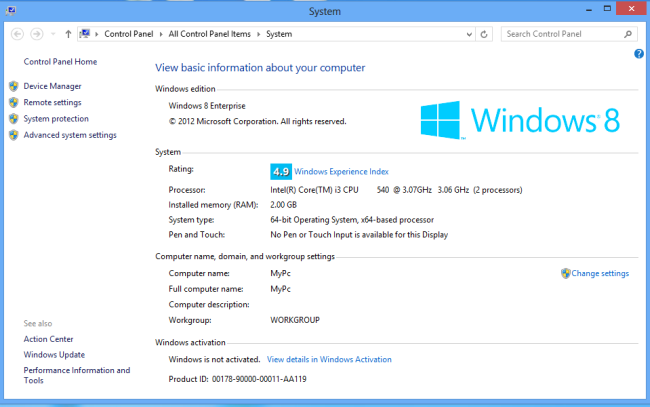Close the System window
650x407 pixels.
coord(631,8)
